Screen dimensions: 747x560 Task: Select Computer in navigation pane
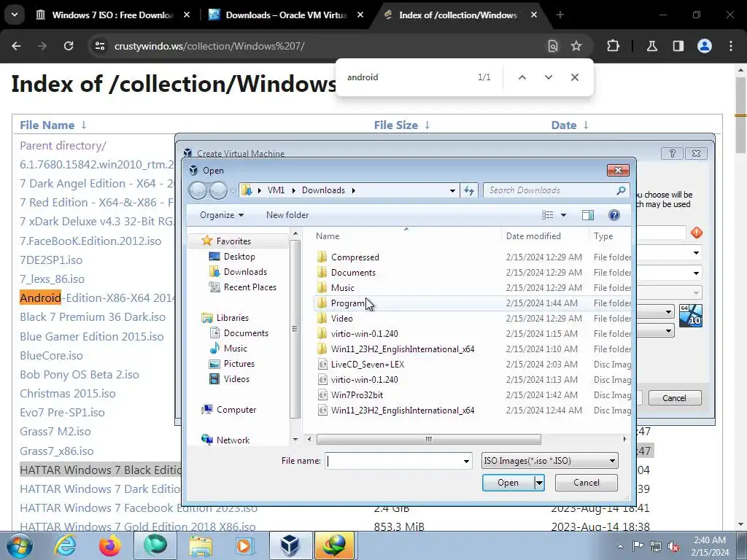[236, 410]
